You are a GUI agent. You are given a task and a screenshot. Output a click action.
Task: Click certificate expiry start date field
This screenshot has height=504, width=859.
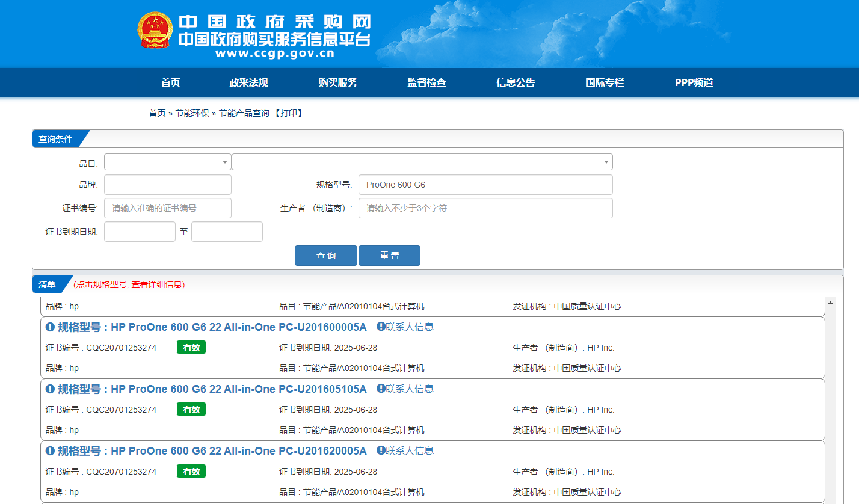click(140, 232)
